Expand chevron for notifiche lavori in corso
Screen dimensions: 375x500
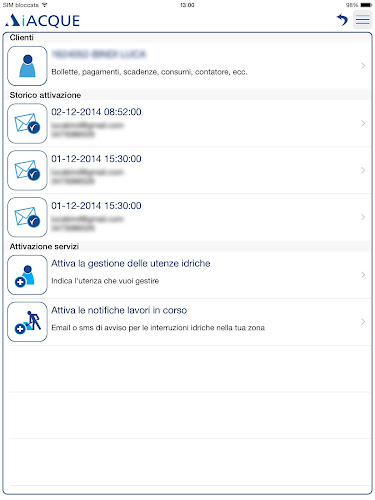pos(363,321)
